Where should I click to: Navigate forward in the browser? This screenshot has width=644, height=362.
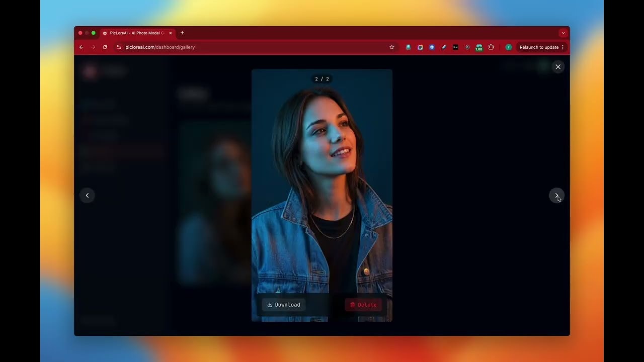pyautogui.click(x=93, y=47)
